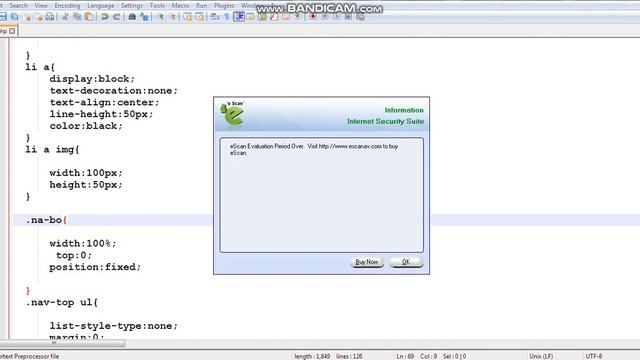Screen dimensions: 640x360
Task: Click the code line 'list-style-type:none;'
Action: coord(114,326)
